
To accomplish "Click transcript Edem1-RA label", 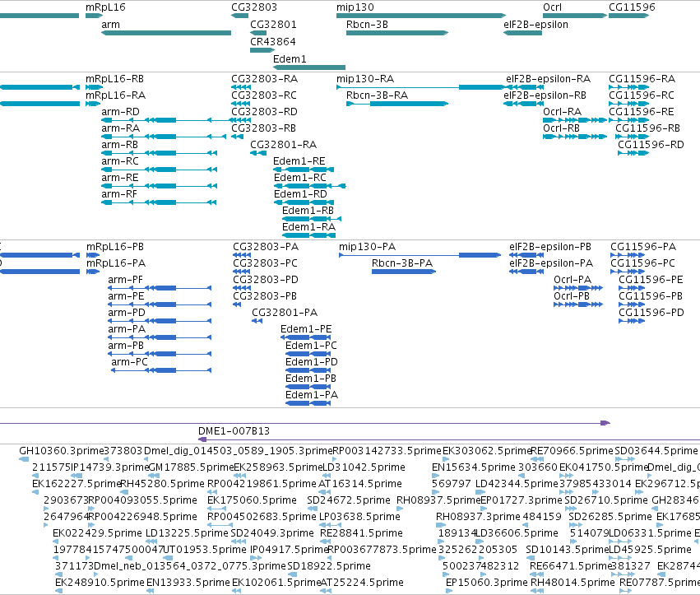I will pos(308,227).
